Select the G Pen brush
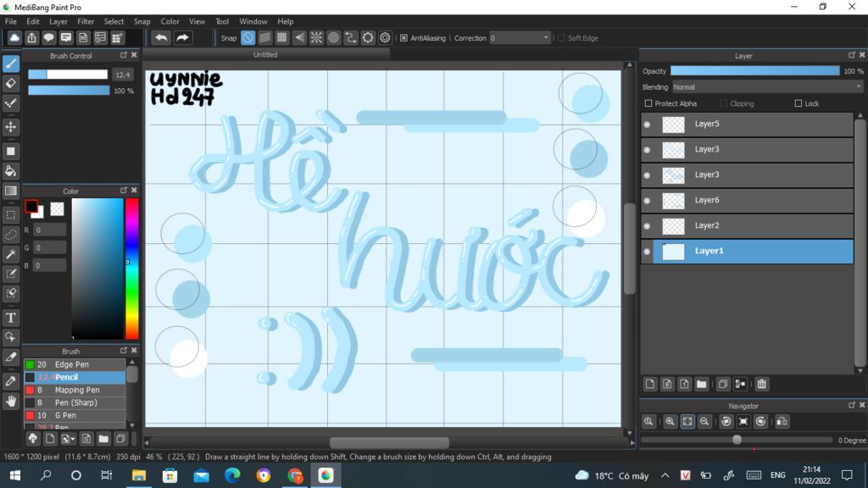 click(75, 415)
